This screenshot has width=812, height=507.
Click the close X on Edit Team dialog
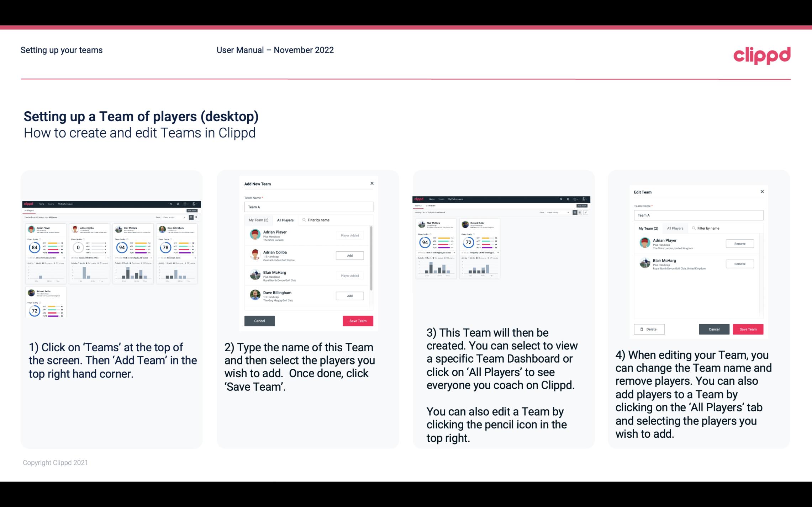coord(762,192)
